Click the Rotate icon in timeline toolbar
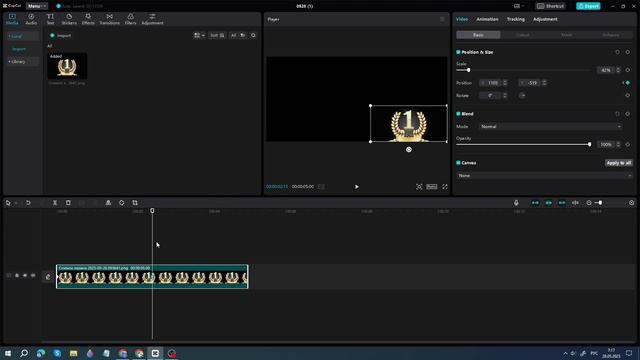640x360 pixels. tap(122, 203)
